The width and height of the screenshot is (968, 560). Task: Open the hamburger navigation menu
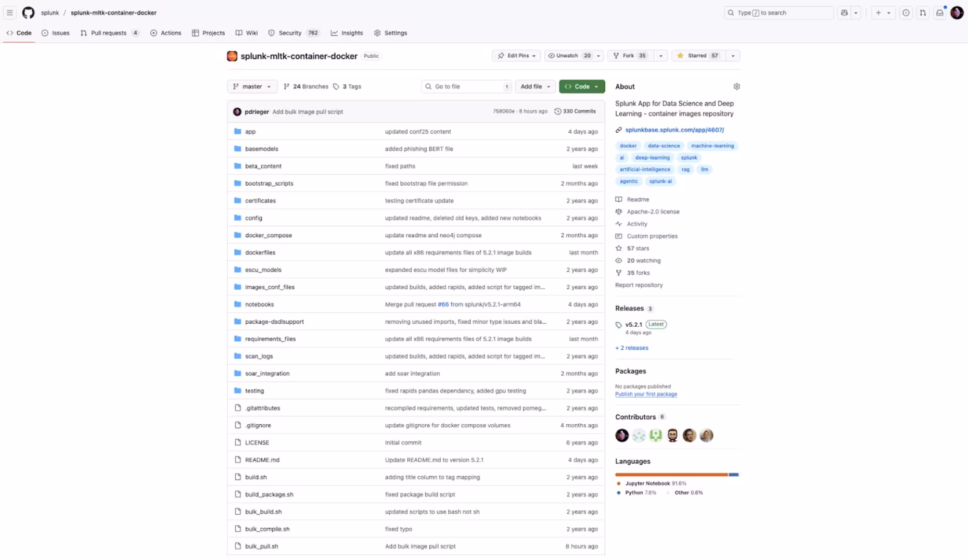[10, 12]
